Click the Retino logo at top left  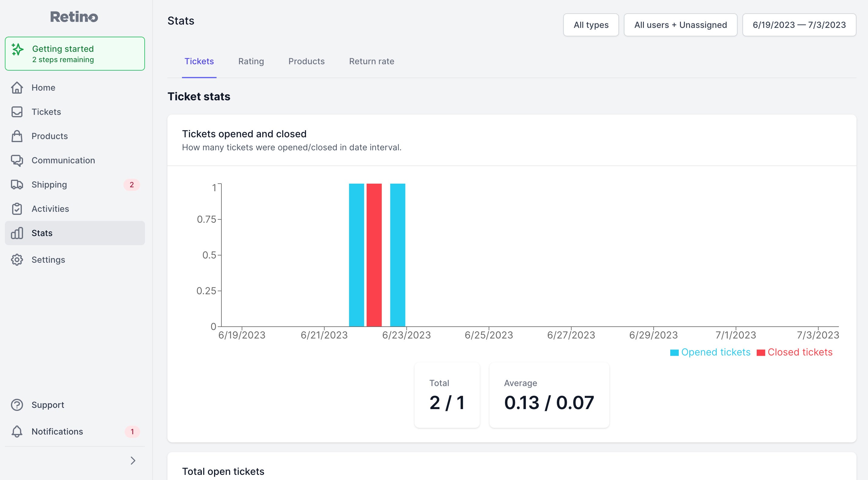click(73, 16)
